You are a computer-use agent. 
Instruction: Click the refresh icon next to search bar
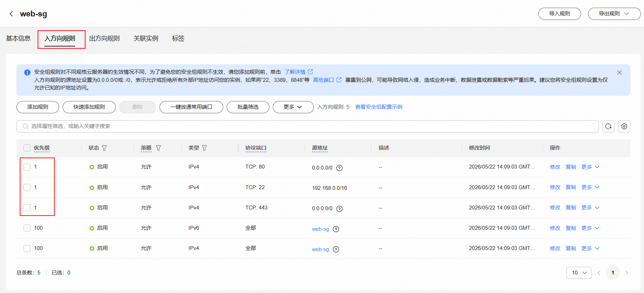[608, 126]
